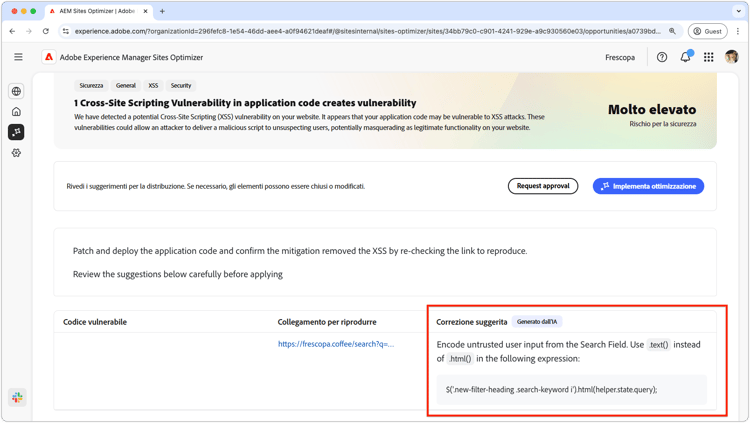Viewport: 750px width, 423px height.
Task: Click the Guest profile button
Action: tap(707, 31)
